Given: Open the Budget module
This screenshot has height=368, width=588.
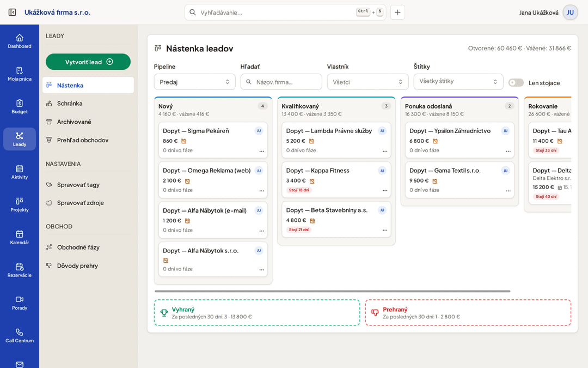Looking at the screenshot, I should pos(20,107).
